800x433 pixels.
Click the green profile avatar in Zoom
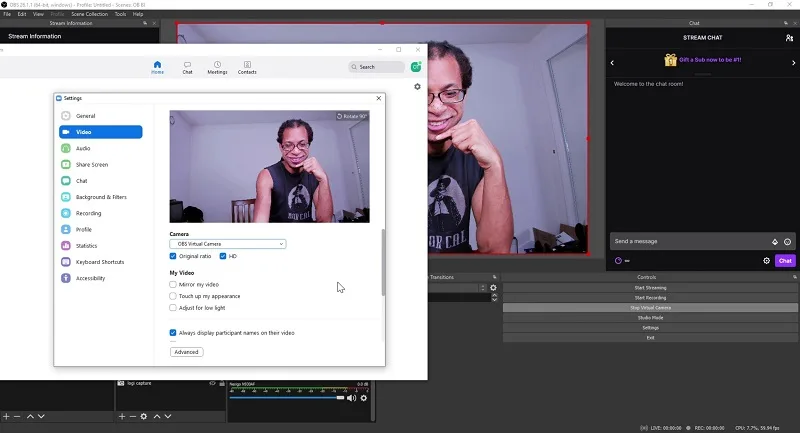click(416, 67)
